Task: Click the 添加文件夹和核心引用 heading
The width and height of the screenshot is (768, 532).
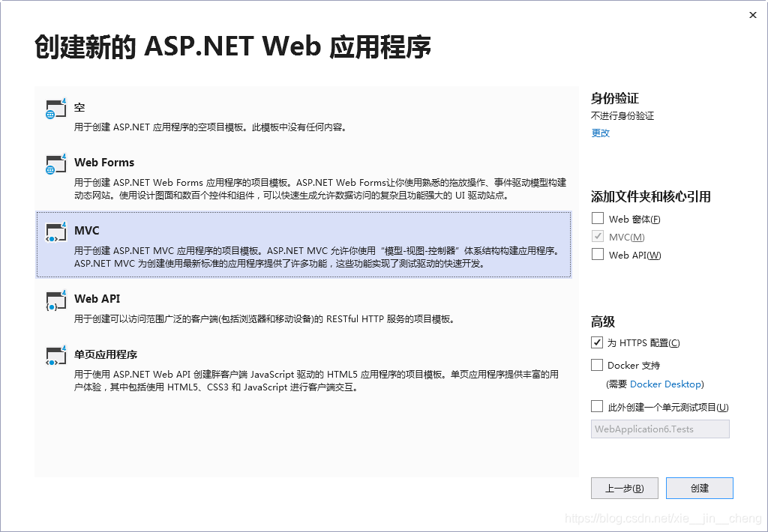Action: pos(651,197)
